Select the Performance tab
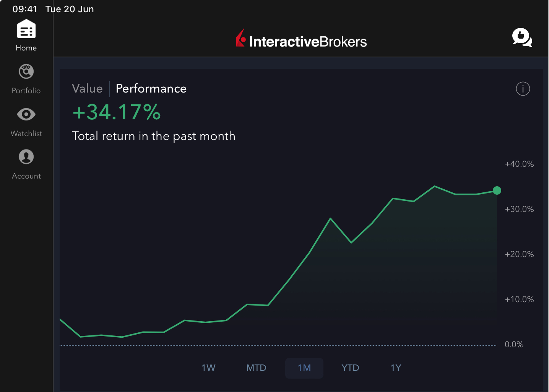 point(151,89)
